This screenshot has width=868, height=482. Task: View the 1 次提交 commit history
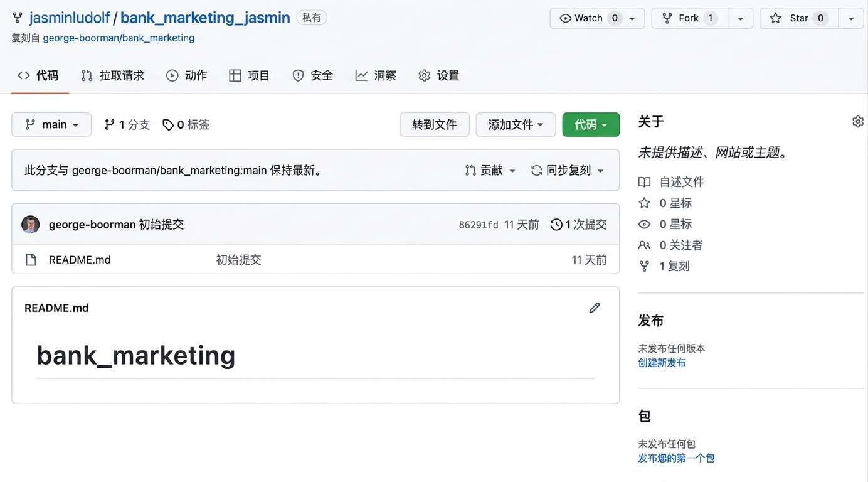[x=579, y=225]
